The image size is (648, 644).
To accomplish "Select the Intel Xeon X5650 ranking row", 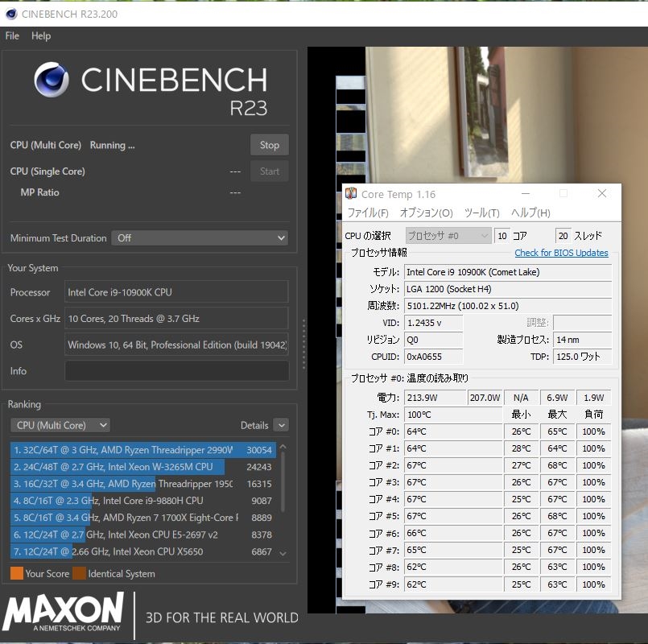I will [x=143, y=551].
